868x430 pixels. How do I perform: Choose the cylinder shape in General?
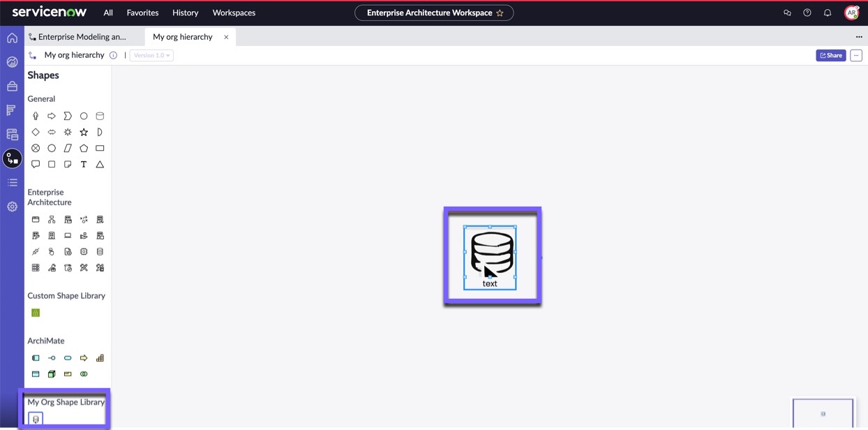coord(100,116)
